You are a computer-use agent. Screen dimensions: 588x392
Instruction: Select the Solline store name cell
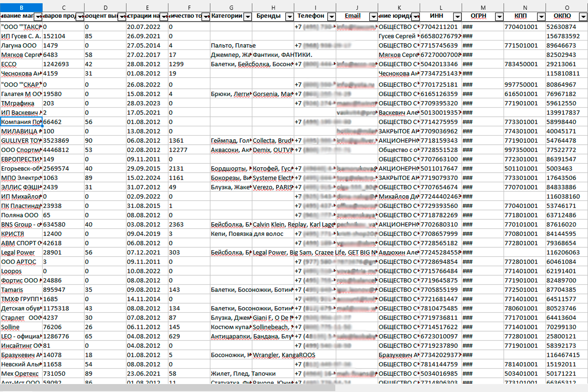coord(21,327)
